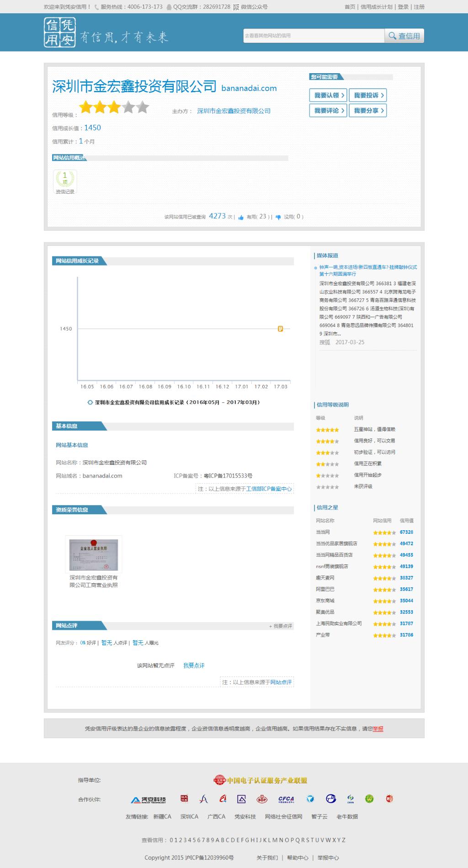Open 趣天麦网 in the 信用之星 list

point(325,578)
